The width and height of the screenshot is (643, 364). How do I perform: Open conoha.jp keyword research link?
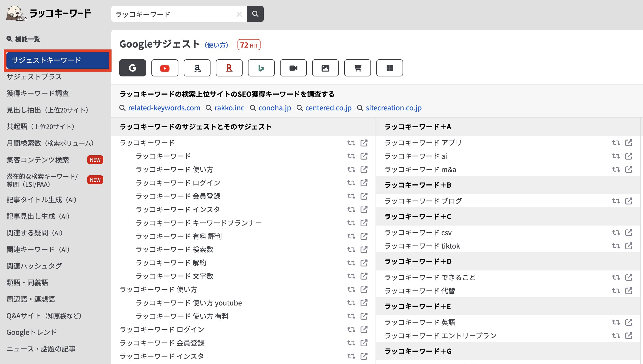coord(275,108)
